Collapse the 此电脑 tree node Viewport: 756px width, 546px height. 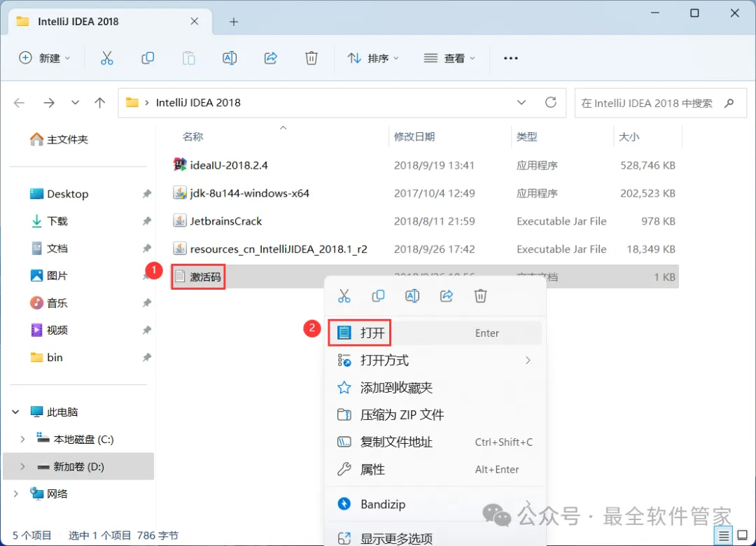(16, 412)
